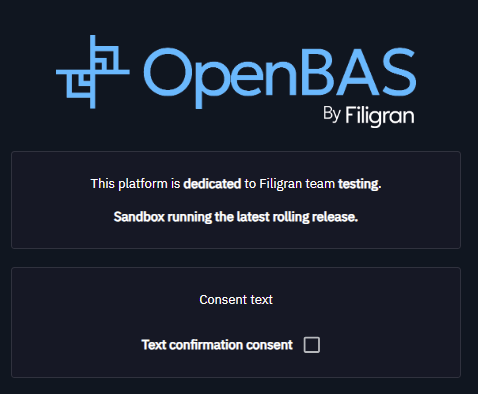This screenshot has width=478, height=394.
Task: Click the bold word "dedicated"
Action: pos(212,184)
